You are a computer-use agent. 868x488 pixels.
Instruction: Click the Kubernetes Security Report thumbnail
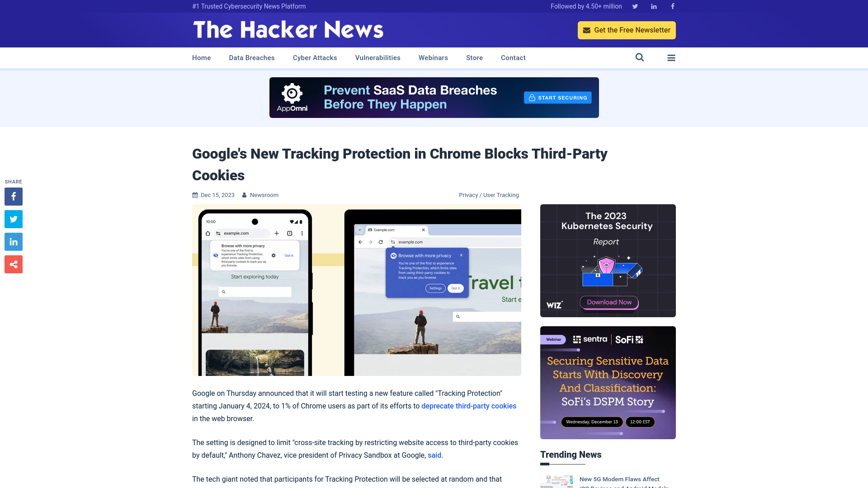click(x=608, y=260)
